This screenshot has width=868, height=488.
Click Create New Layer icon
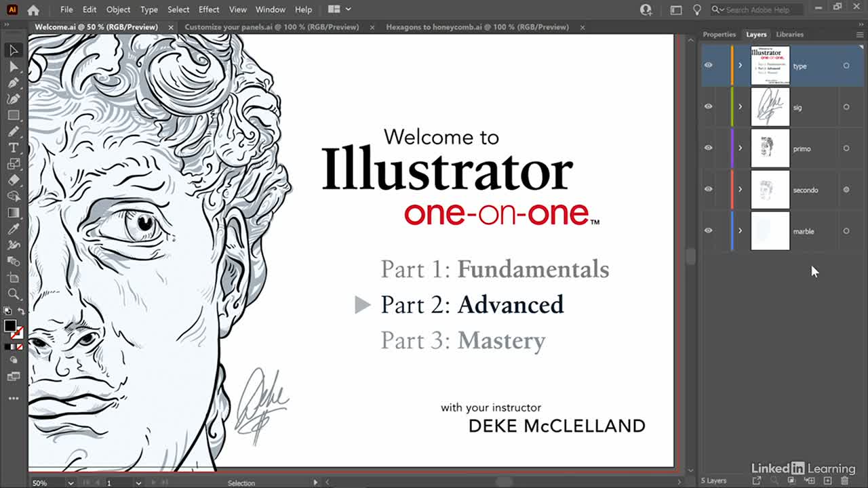click(827, 481)
